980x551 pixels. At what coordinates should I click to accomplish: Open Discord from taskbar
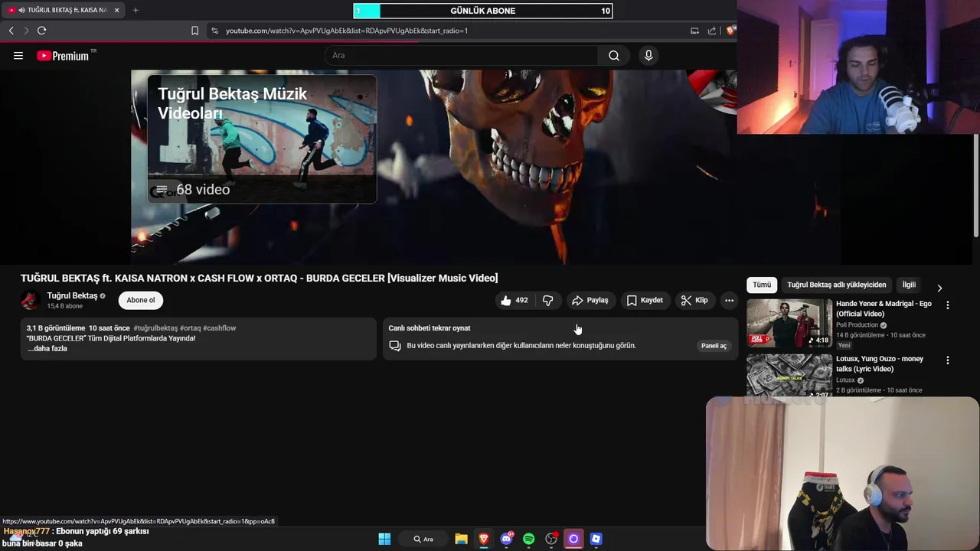coord(506,539)
